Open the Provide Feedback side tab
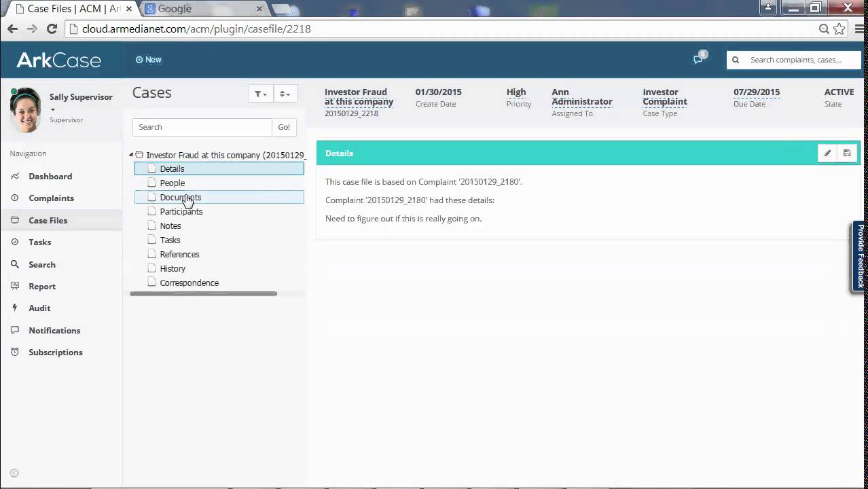 (x=860, y=257)
